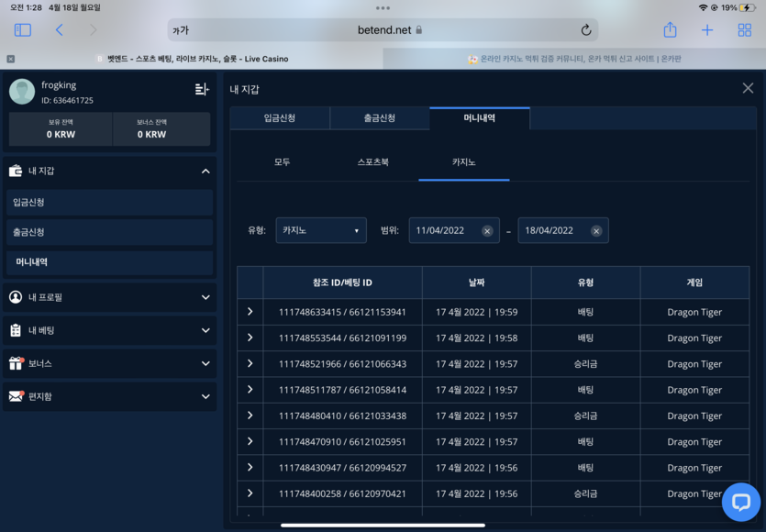Switch to the 온카판 browser tab
Image resolution: width=766 pixels, height=532 pixels.
pyautogui.click(x=574, y=59)
